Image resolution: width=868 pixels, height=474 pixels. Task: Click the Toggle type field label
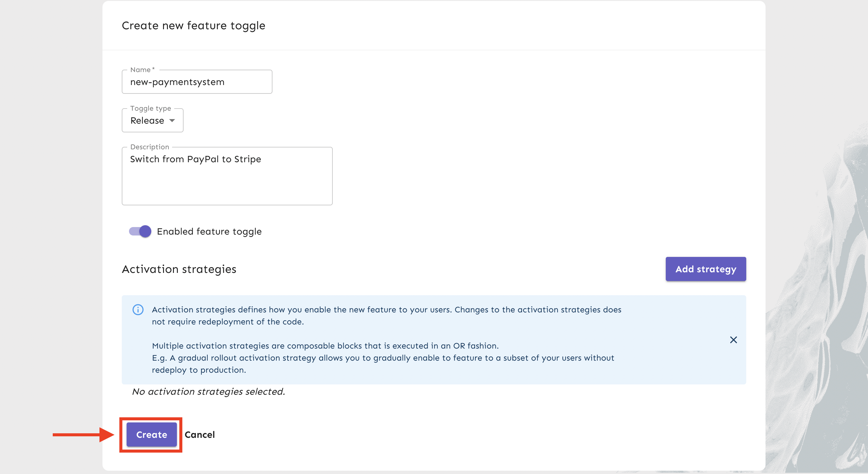[x=151, y=108]
